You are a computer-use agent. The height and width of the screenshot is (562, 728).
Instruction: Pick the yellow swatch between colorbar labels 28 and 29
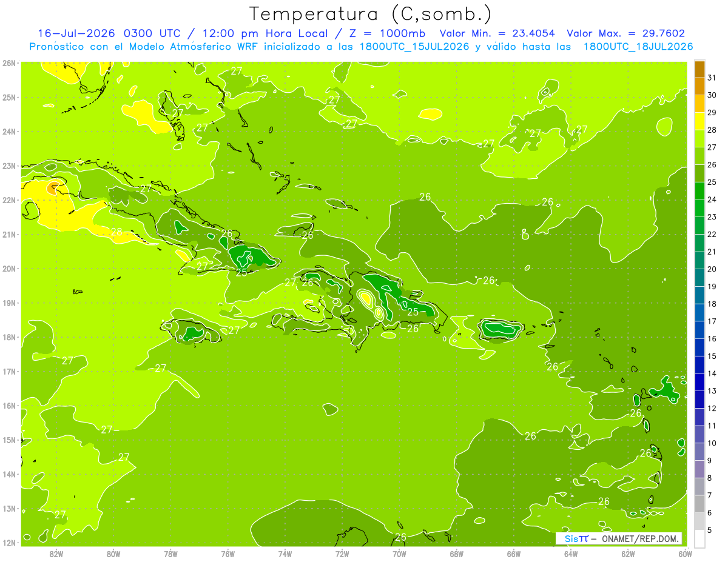pyautogui.click(x=699, y=121)
